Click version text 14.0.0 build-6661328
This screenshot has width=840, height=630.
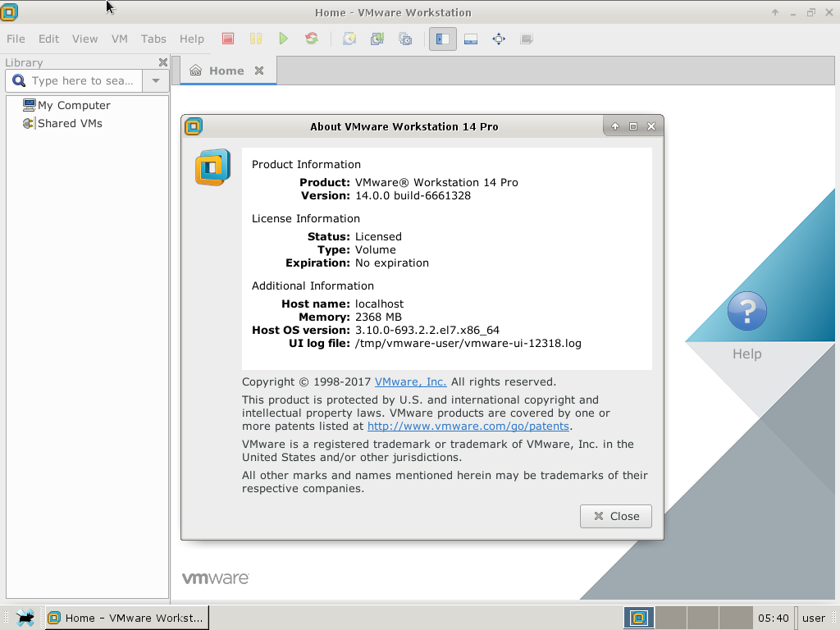(x=413, y=195)
